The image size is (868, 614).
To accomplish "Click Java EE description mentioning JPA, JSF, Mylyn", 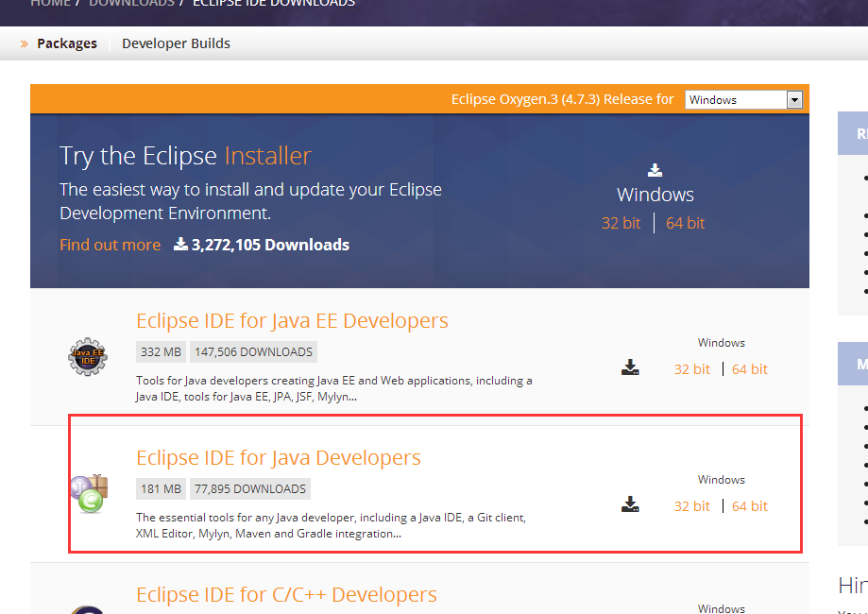I will (x=334, y=388).
